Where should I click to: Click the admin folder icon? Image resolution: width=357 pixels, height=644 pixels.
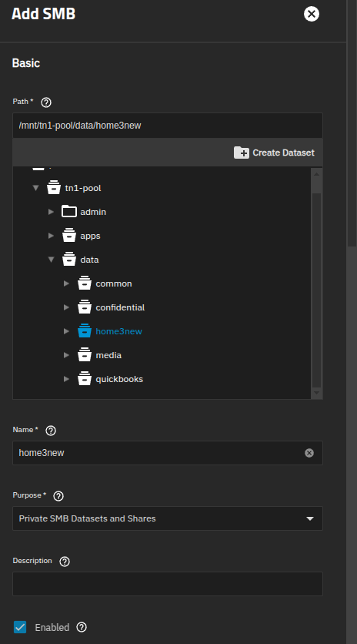tap(69, 212)
